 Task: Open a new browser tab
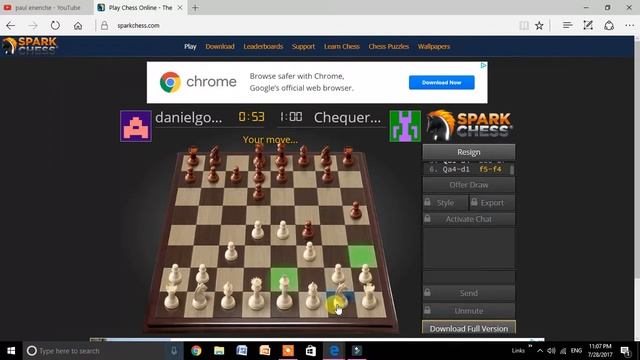click(195, 7)
